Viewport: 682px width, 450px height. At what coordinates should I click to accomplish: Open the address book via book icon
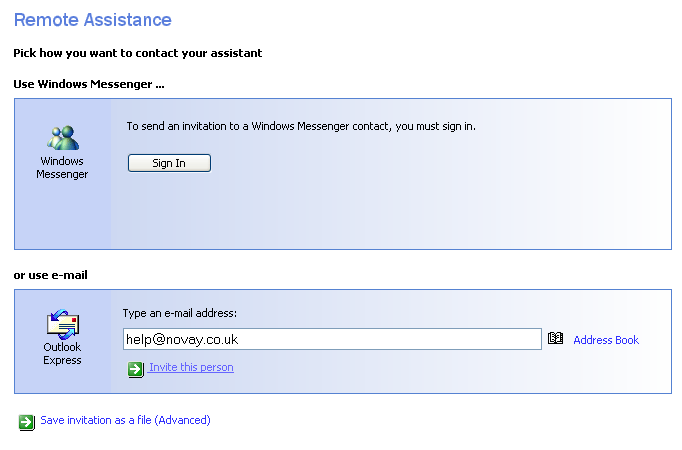pyautogui.click(x=556, y=339)
